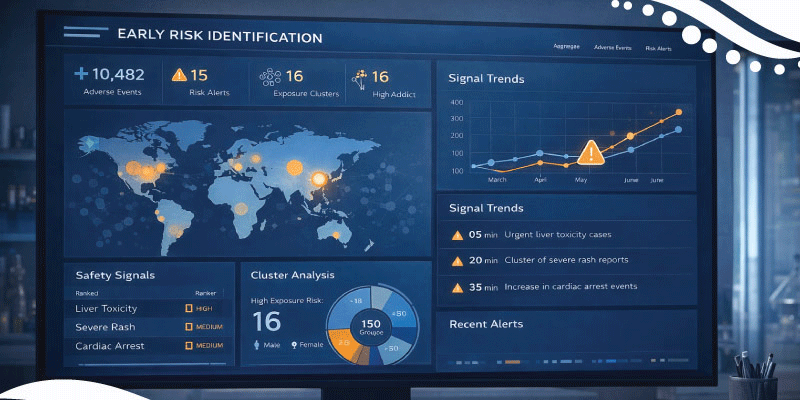Click the HIGH rank badge for Liver Toxicity
This screenshot has width=800, height=400.
(x=198, y=308)
